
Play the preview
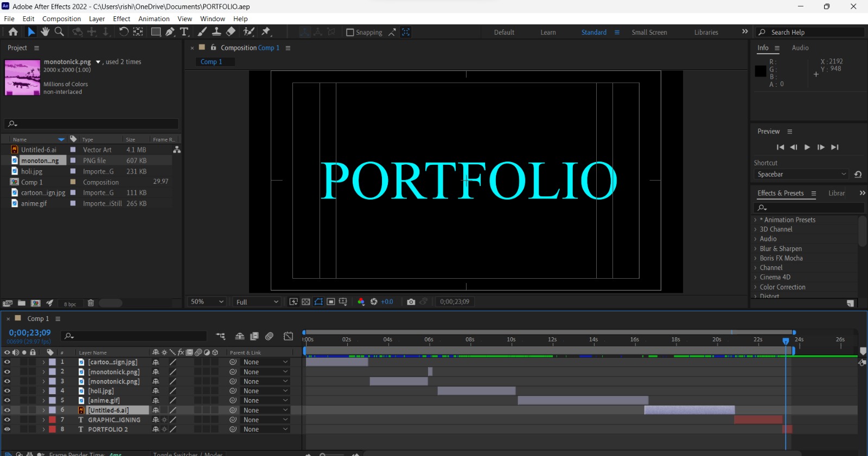coord(807,147)
